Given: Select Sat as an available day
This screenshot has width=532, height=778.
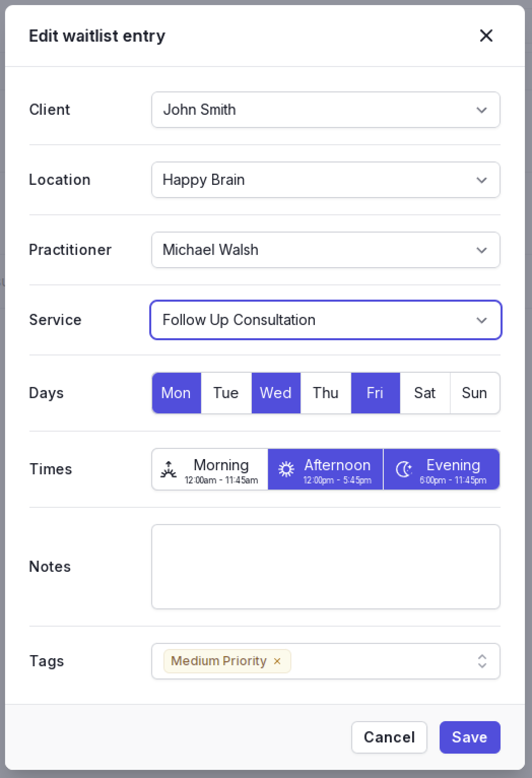Looking at the screenshot, I should (425, 393).
